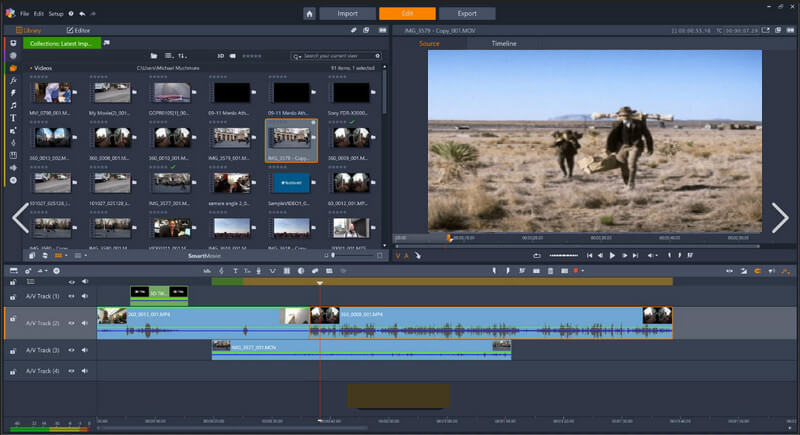Go to the Home screen icon
This screenshot has width=800, height=435.
click(309, 14)
